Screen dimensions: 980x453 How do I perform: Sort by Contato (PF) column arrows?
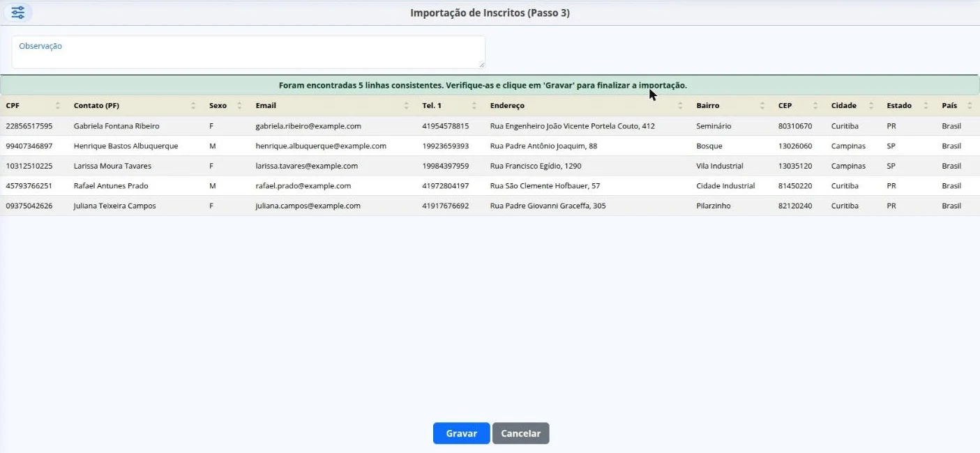point(193,106)
